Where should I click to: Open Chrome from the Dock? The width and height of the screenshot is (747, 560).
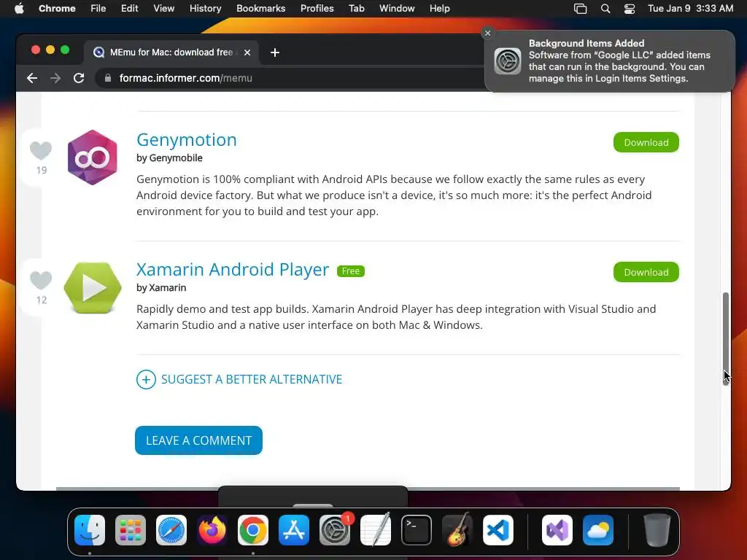[253, 530]
